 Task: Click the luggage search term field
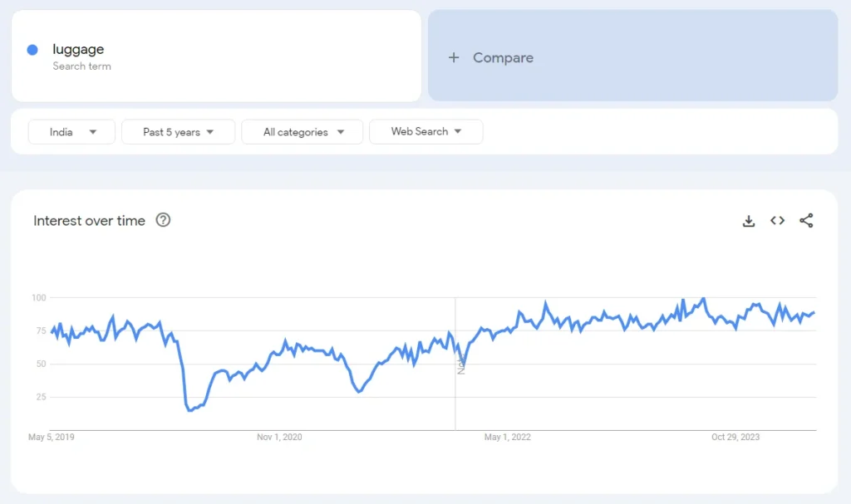[216, 56]
